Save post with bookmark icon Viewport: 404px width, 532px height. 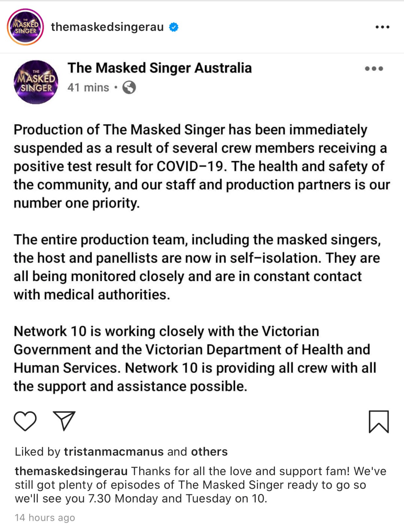[379, 421]
